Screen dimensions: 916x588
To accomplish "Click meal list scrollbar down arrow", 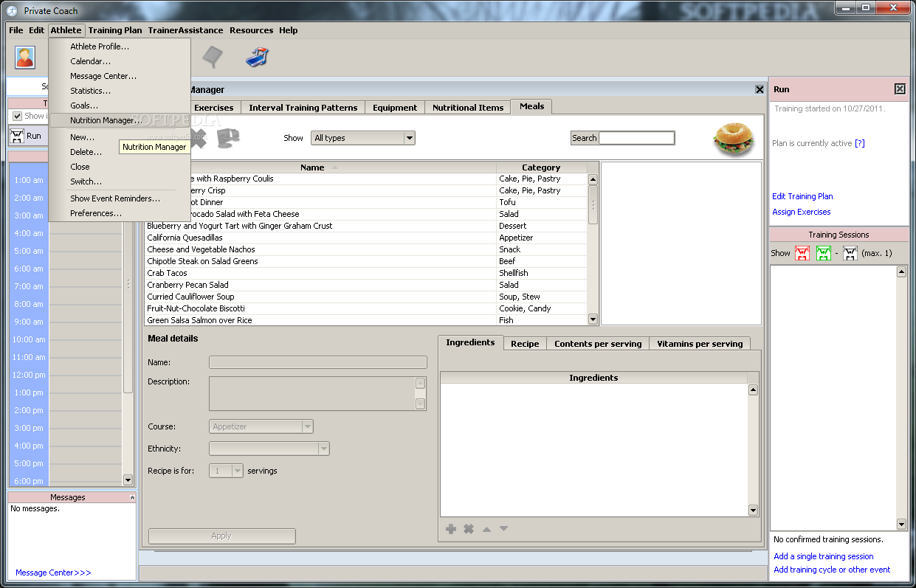I will click(x=593, y=319).
